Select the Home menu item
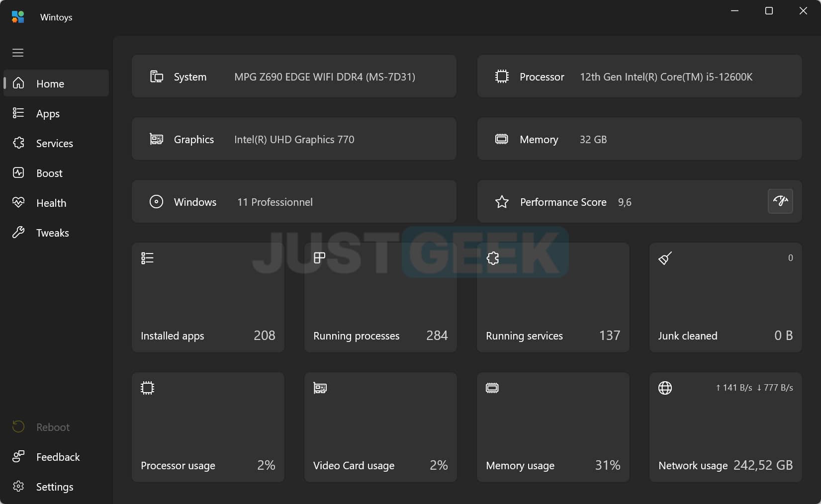821x504 pixels. (56, 83)
